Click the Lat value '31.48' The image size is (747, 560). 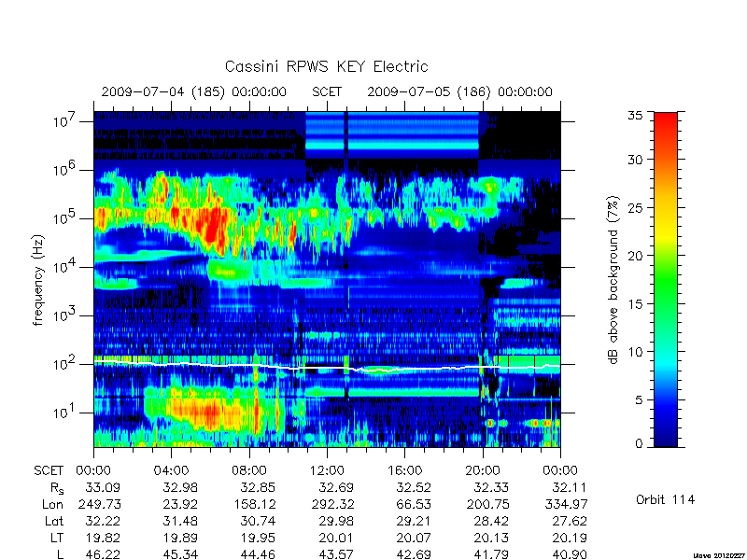180,521
